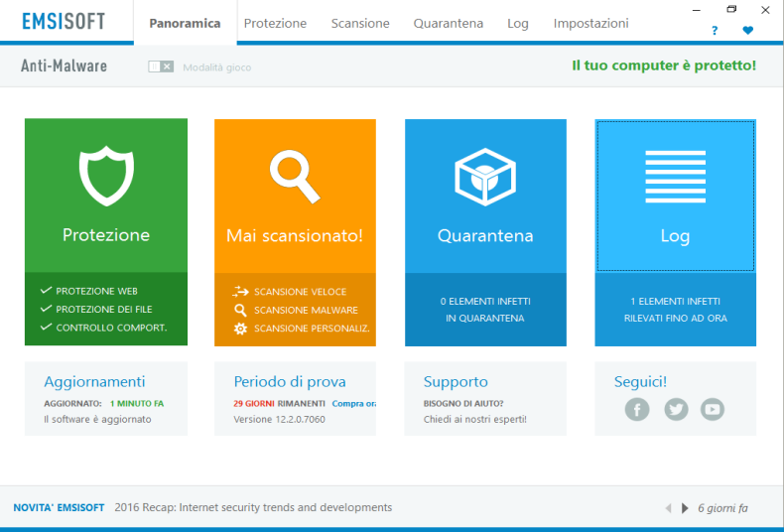The width and height of the screenshot is (784, 532).
Task: Open the Protezione tab
Action: coord(275,24)
